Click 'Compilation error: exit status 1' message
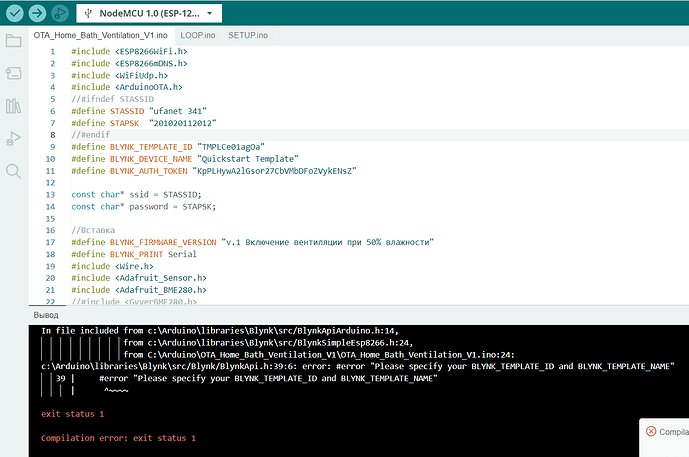This screenshot has width=689, height=457. tap(118, 438)
